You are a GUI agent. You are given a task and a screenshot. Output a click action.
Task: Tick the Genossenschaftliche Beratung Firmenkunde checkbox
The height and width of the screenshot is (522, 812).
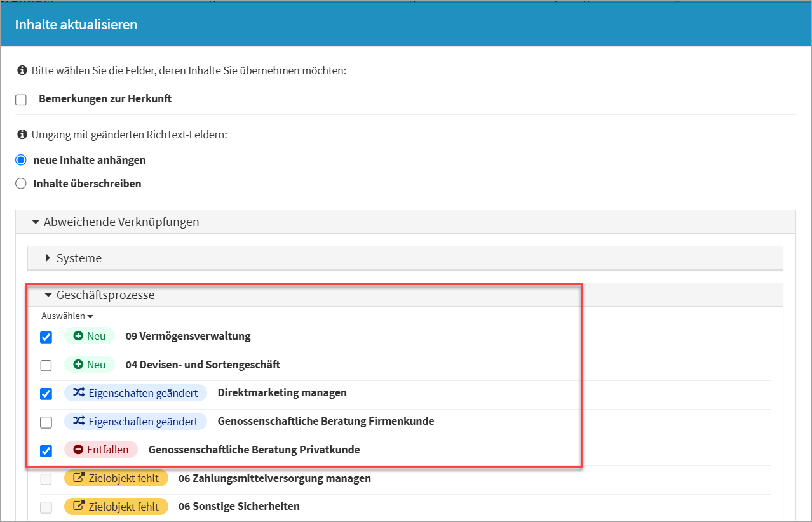click(46, 422)
